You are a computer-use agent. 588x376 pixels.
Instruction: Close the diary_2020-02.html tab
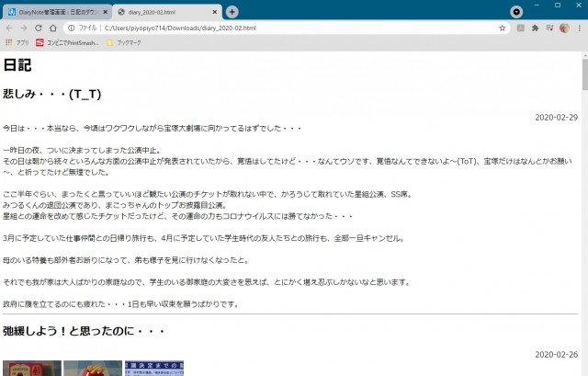coord(214,12)
